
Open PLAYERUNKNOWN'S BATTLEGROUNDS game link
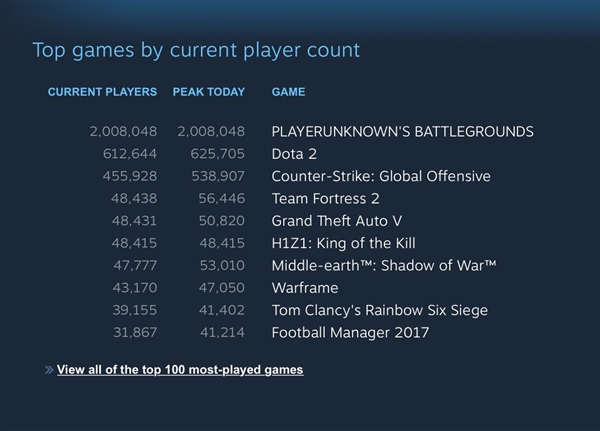(402, 131)
